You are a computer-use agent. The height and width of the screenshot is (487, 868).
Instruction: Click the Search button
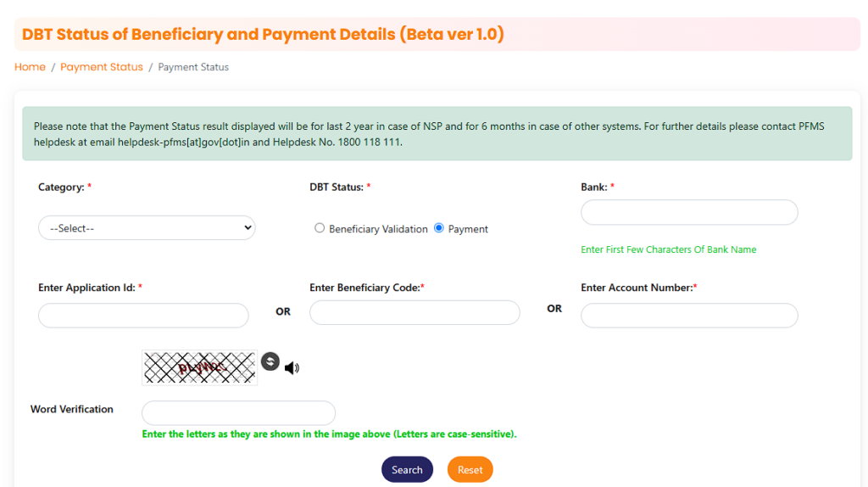click(x=407, y=470)
